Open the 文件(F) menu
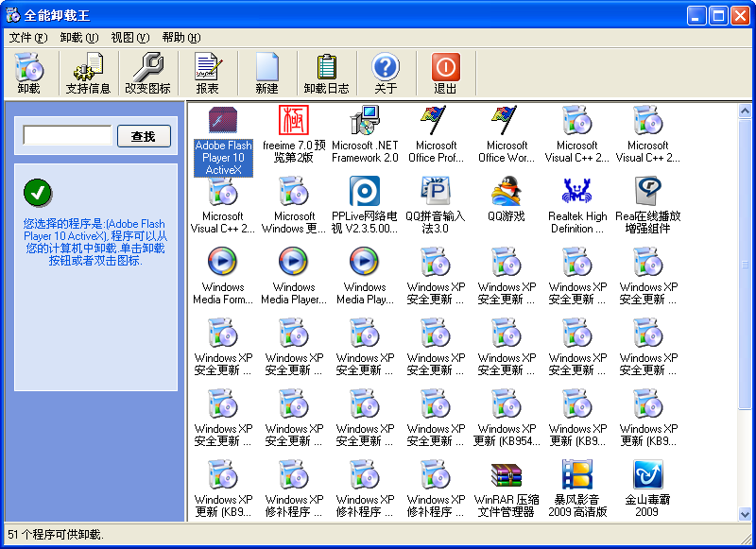756x549 pixels. click(x=27, y=38)
